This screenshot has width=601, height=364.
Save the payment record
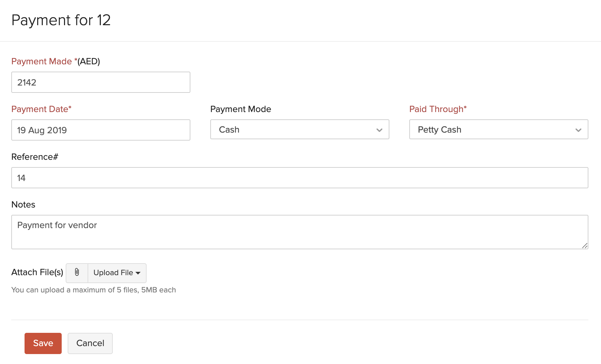pyautogui.click(x=43, y=343)
